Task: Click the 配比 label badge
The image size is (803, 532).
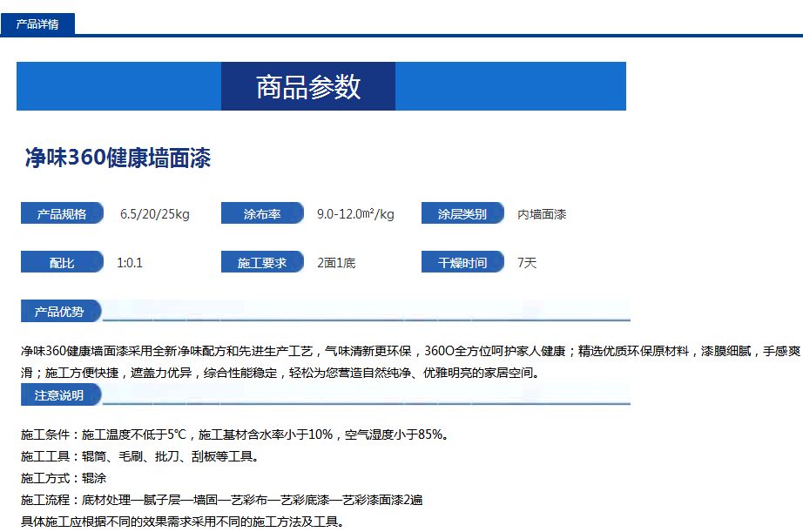Action: coord(62,262)
